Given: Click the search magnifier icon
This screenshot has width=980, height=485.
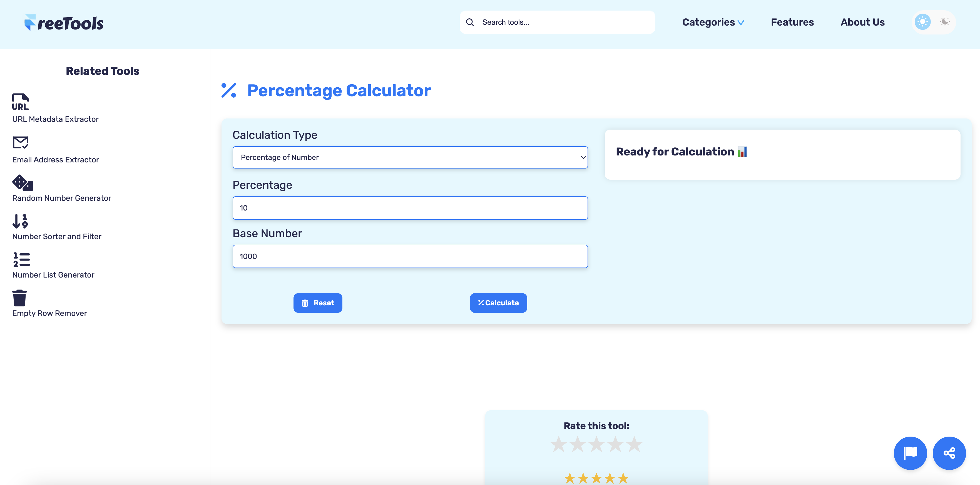Looking at the screenshot, I should [470, 22].
